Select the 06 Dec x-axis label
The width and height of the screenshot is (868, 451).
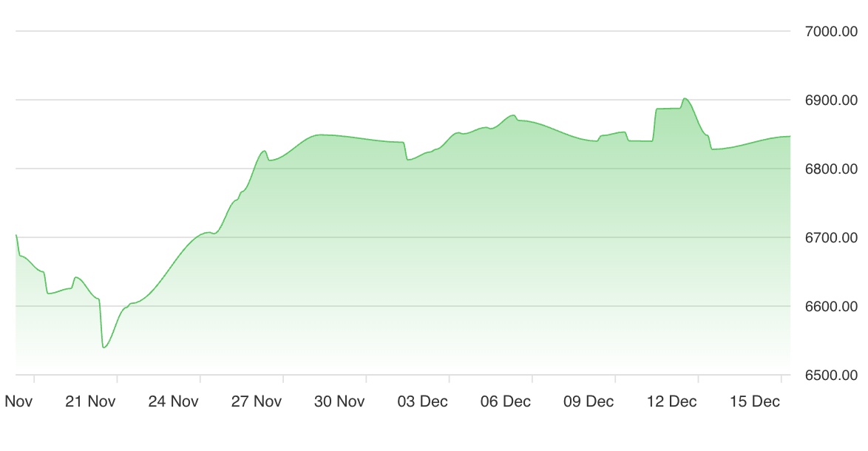pos(506,401)
